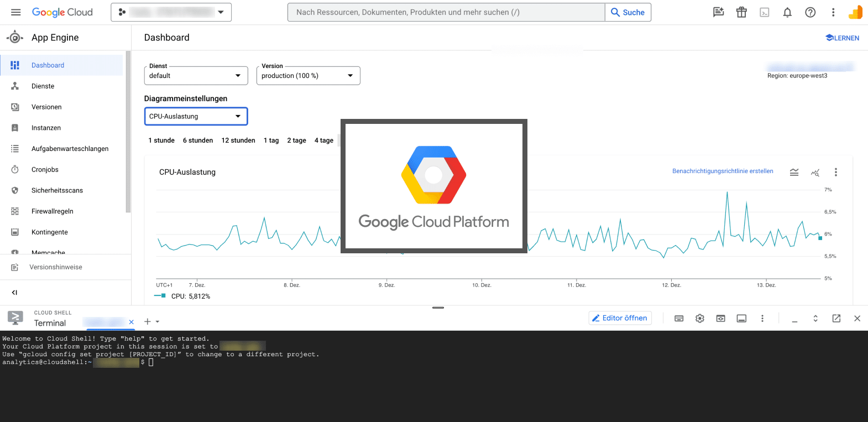The image size is (868, 422).
Task: Open Cronjobs in the sidebar
Action: (61, 170)
